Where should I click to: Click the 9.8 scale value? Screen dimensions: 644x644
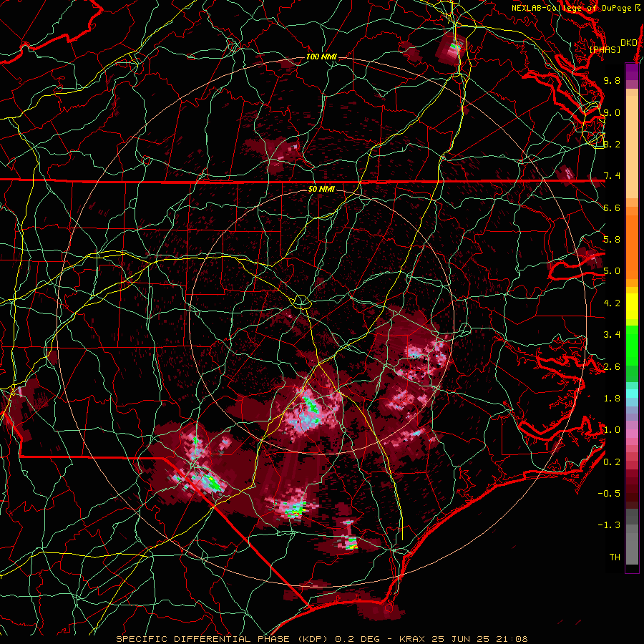click(x=612, y=80)
